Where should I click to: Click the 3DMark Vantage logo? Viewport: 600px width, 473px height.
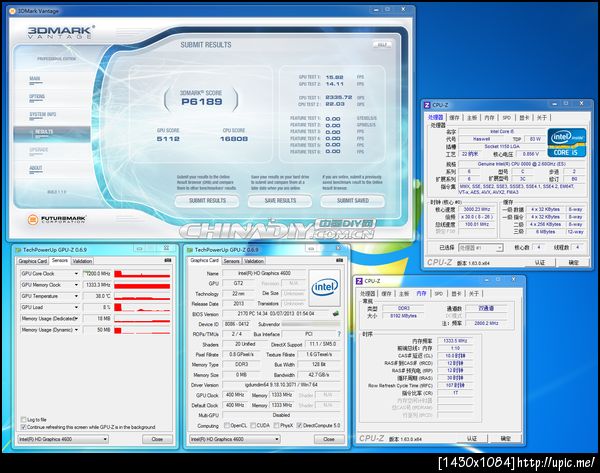61,32
